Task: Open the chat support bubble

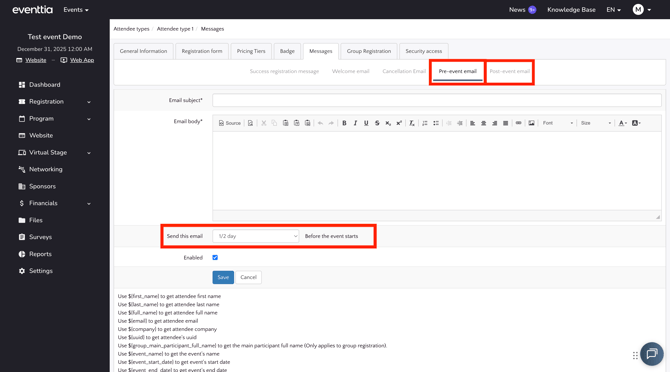Action: tap(652, 354)
